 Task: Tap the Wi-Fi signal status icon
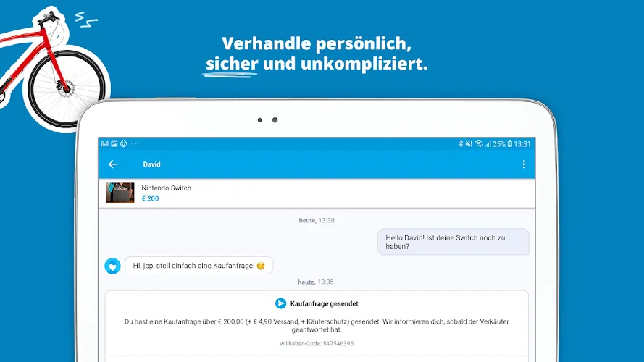479,143
